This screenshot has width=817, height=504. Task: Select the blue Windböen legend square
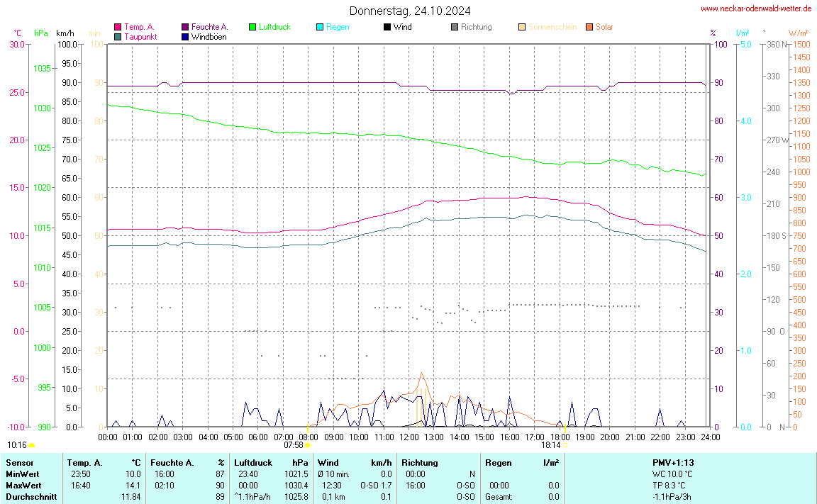pos(185,36)
